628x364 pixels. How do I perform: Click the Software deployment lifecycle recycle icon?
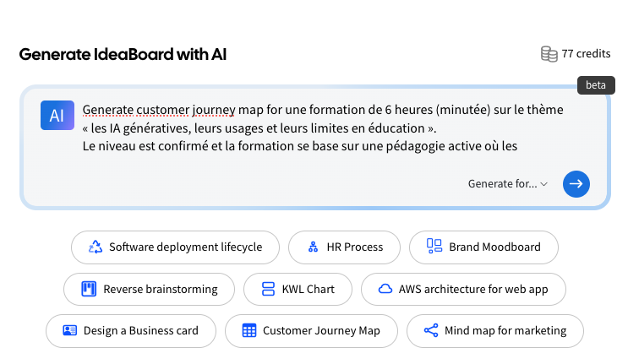96,247
